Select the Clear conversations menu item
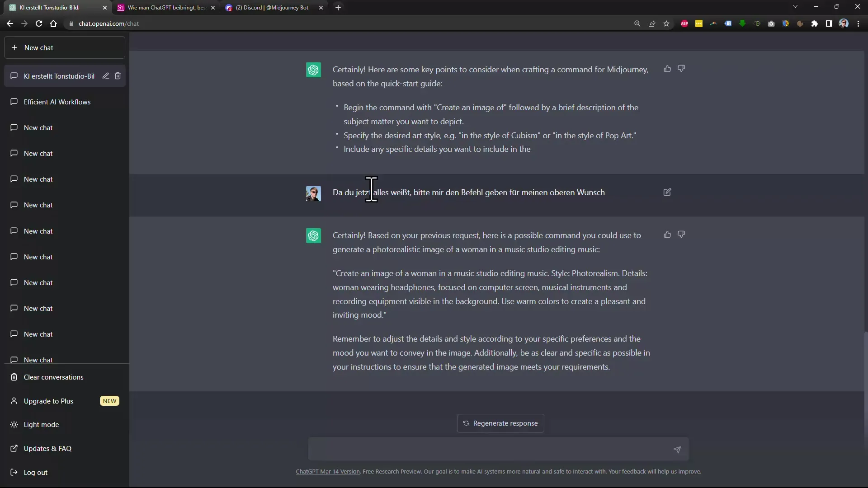 click(x=53, y=376)
